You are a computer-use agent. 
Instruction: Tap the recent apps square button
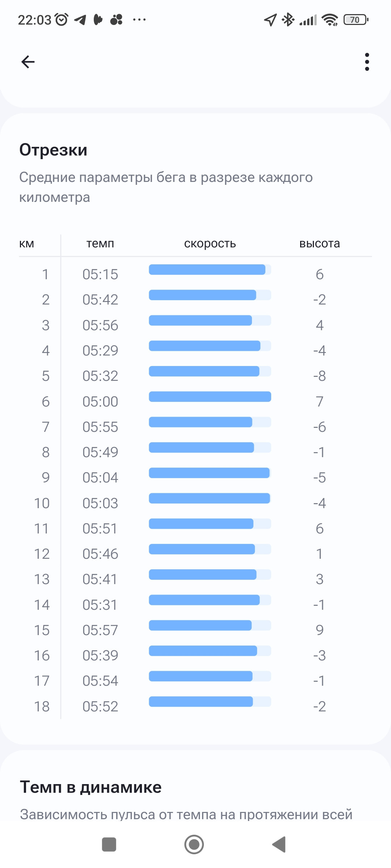[109, 844]
